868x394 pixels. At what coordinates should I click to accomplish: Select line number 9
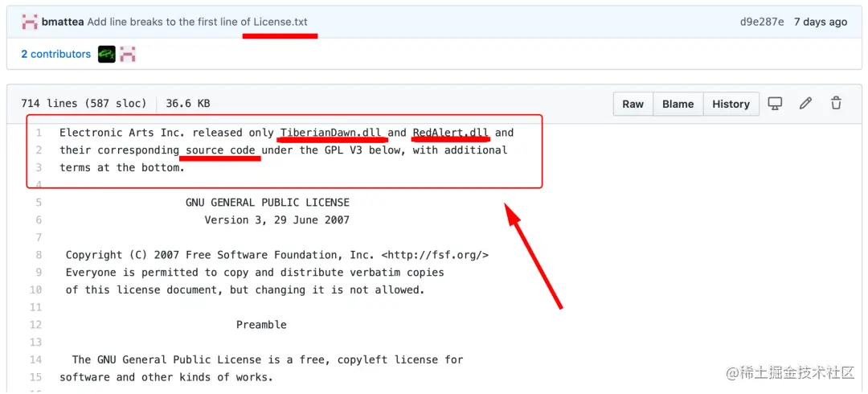coord(39,273)
